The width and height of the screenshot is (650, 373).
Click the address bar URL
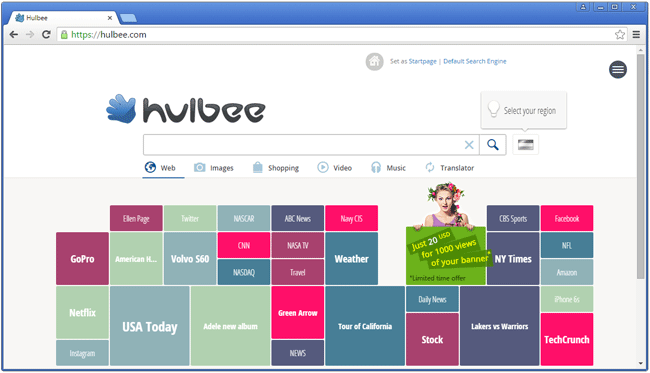[109, 35]
